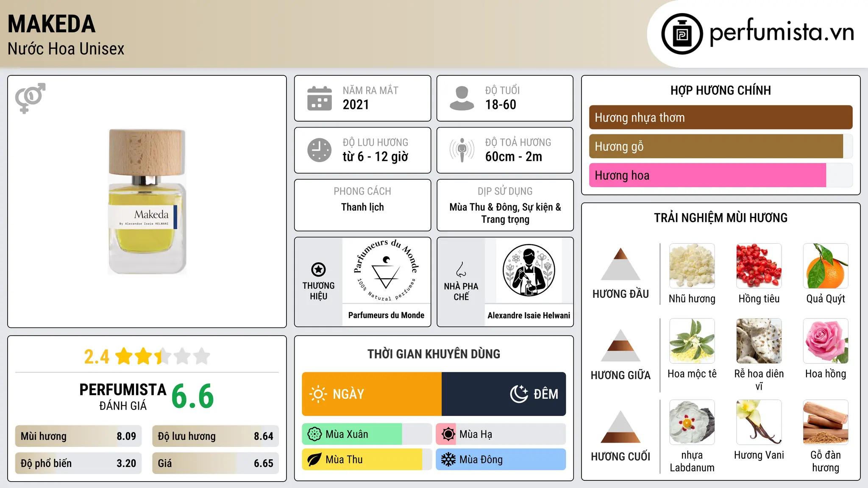This screenshot has width=868, height=488.
Task: Open the Alexandre Isaie Helwani perfumer portrait
Action: pos(529,270)
